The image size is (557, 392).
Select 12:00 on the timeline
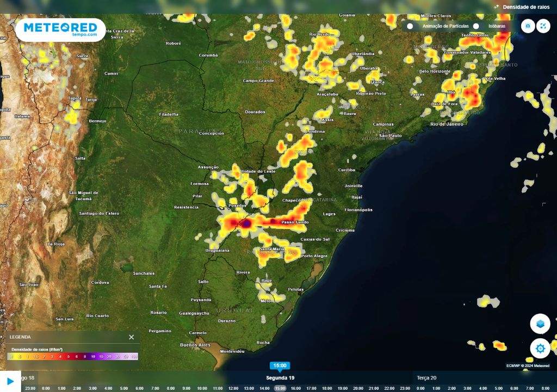(x=232, y=388)
